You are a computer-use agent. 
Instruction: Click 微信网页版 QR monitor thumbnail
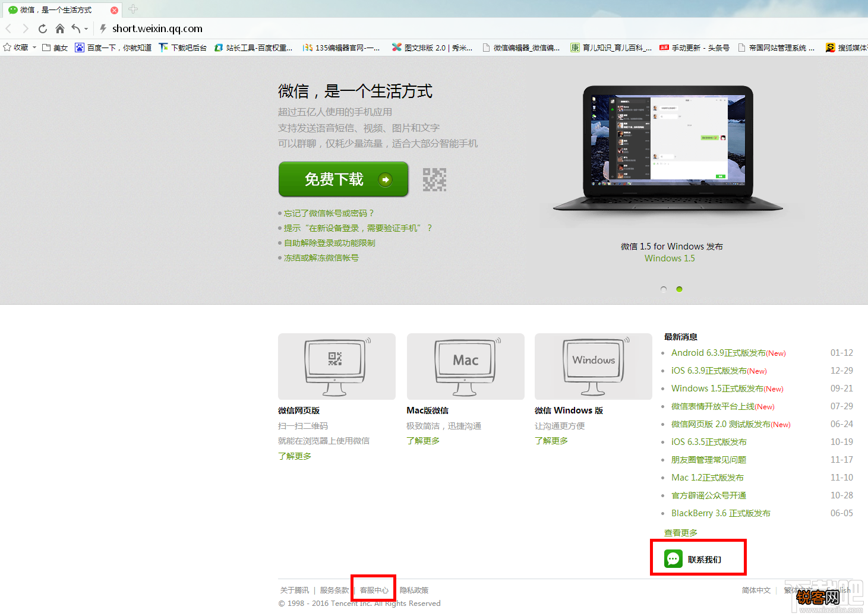(x=336, y=367)
